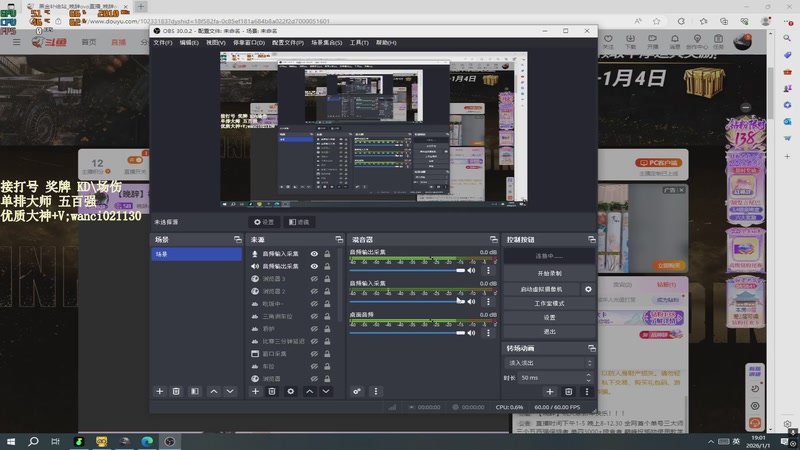
Task: Open the 配置文件(P) menu
Action: click(288, 43)
